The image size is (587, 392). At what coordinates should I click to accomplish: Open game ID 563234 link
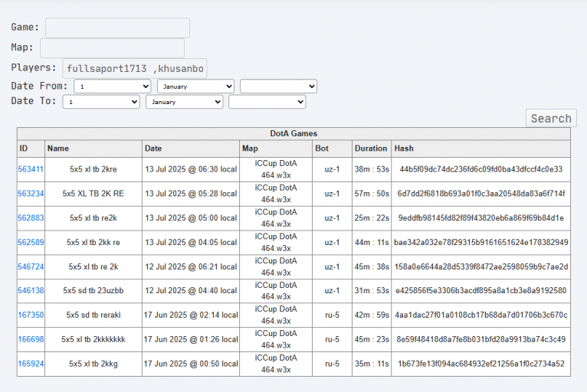point(31,194)
